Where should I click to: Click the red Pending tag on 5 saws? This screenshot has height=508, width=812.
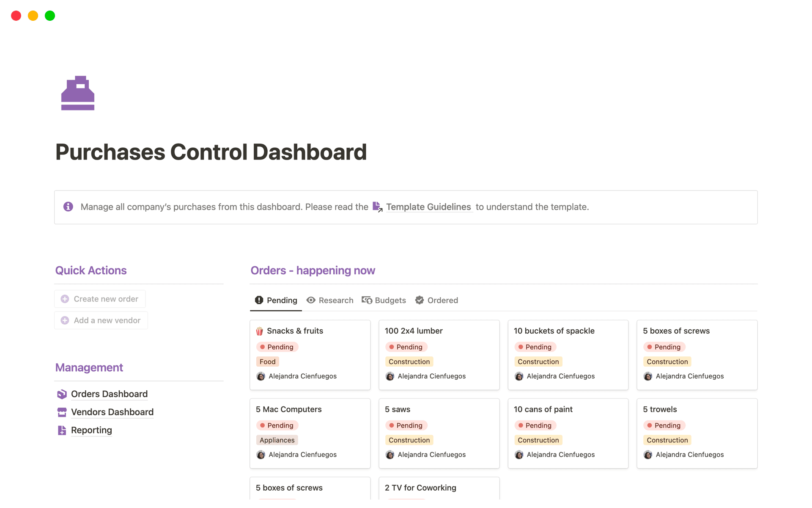[406, 425]
